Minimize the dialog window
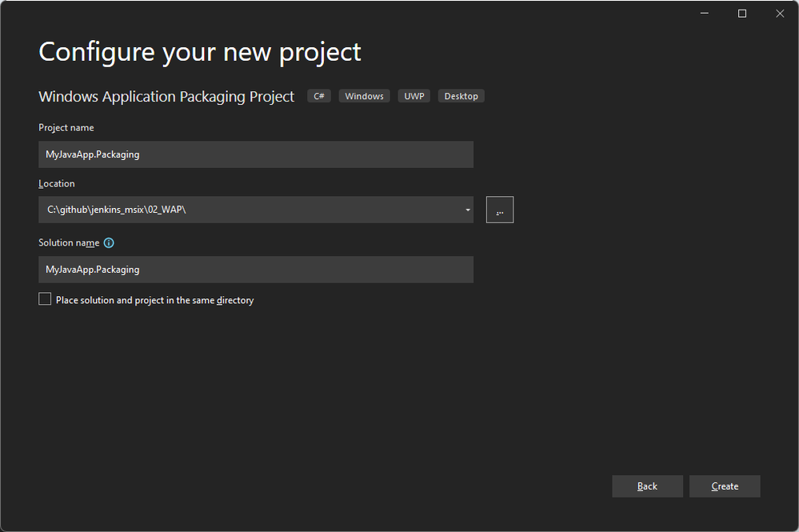799x532 pixels. pyautogui.click(x=705, y=14)
